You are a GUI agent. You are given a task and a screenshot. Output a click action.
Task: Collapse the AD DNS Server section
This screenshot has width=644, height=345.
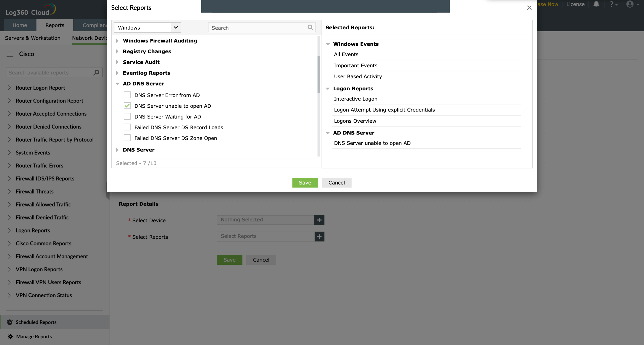118,84
